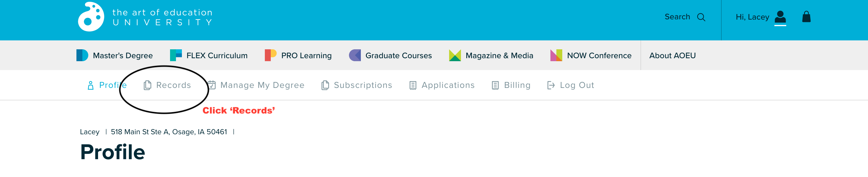
Task: Click the Master's Degree blue icon
Action: (82, 56)
